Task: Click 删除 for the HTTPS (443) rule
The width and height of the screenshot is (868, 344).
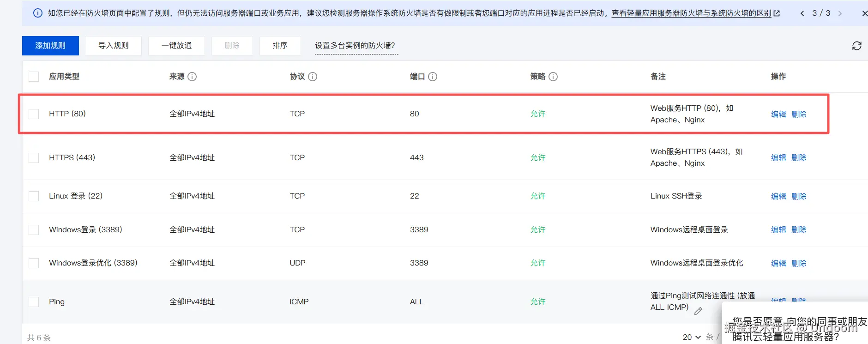Action: tap(799, 157)
